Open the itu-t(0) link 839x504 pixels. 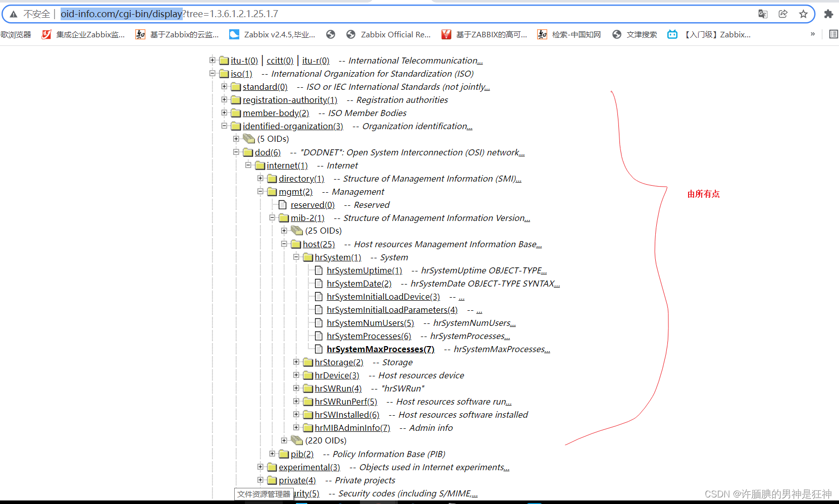[x=244, y=61]
